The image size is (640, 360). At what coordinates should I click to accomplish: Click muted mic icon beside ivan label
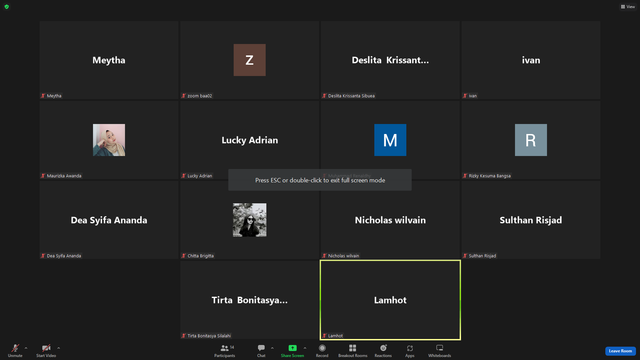pyautogui.click(x=465, y=96)
